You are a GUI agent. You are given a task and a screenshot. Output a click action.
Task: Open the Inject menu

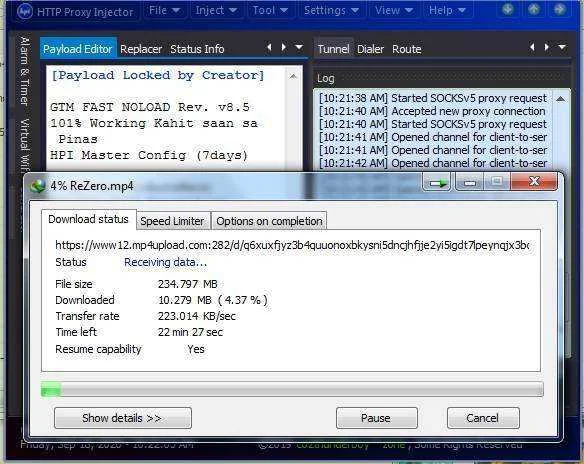(x=216, y=10)
